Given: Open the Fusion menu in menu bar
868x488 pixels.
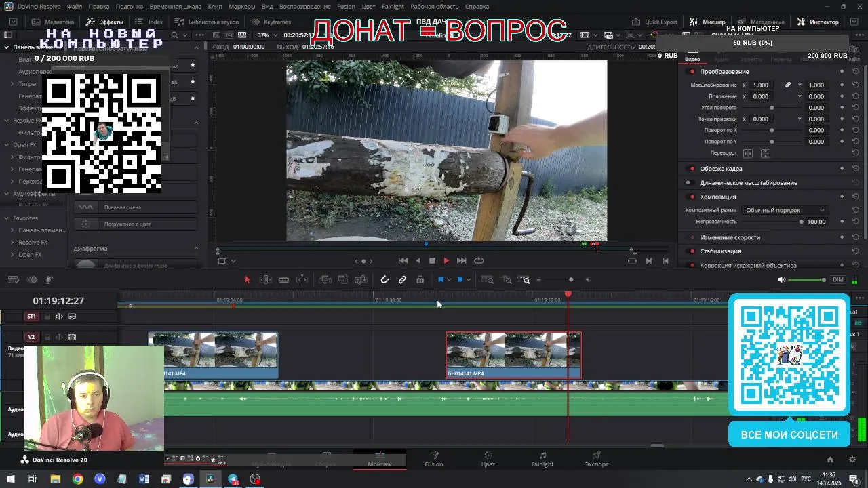Looking at the screenshot, I should [x=346, y=6].
